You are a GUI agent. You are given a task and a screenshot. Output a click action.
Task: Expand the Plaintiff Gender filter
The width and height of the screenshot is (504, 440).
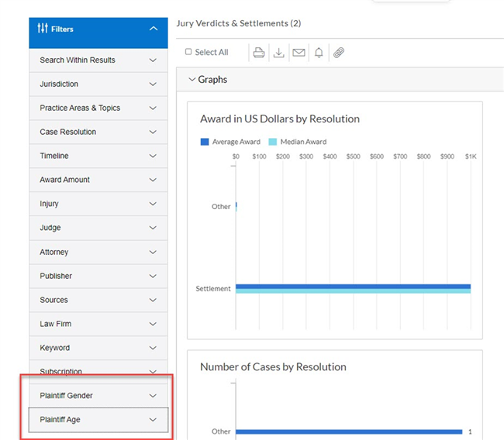pos(98,396)
